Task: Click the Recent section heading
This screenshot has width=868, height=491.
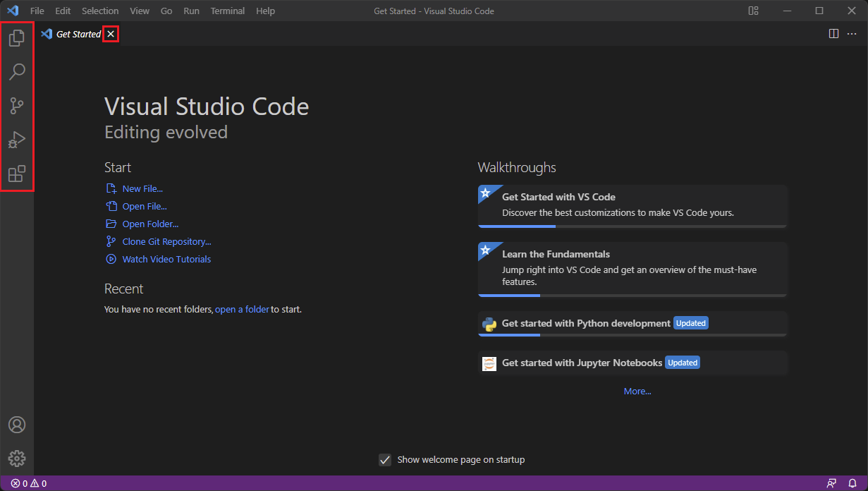Action: pyautogui.click(x=123, y=289)
